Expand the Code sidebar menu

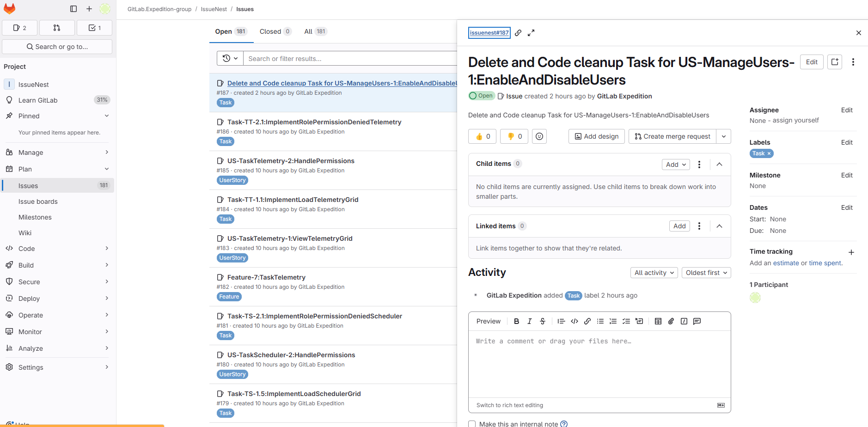[x=57, y=249]
